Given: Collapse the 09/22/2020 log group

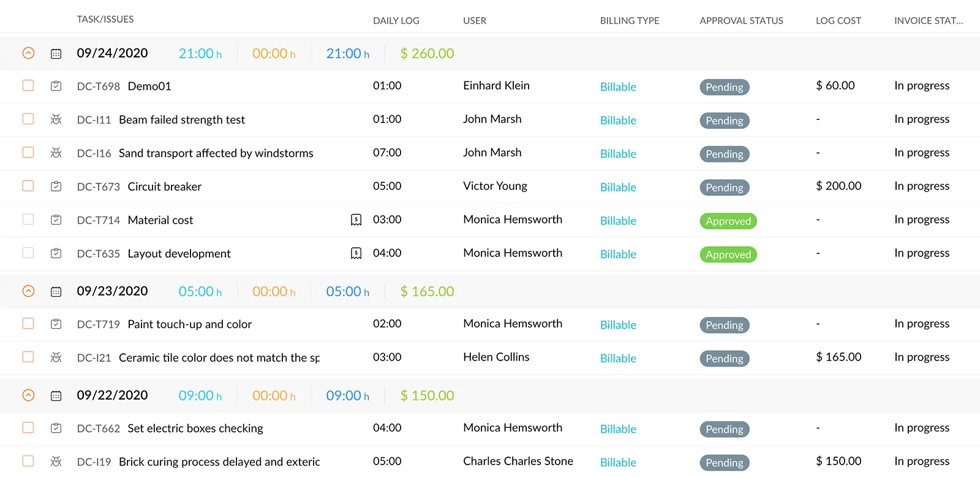Looking at the screenshot, I should [x=28, y=395].
